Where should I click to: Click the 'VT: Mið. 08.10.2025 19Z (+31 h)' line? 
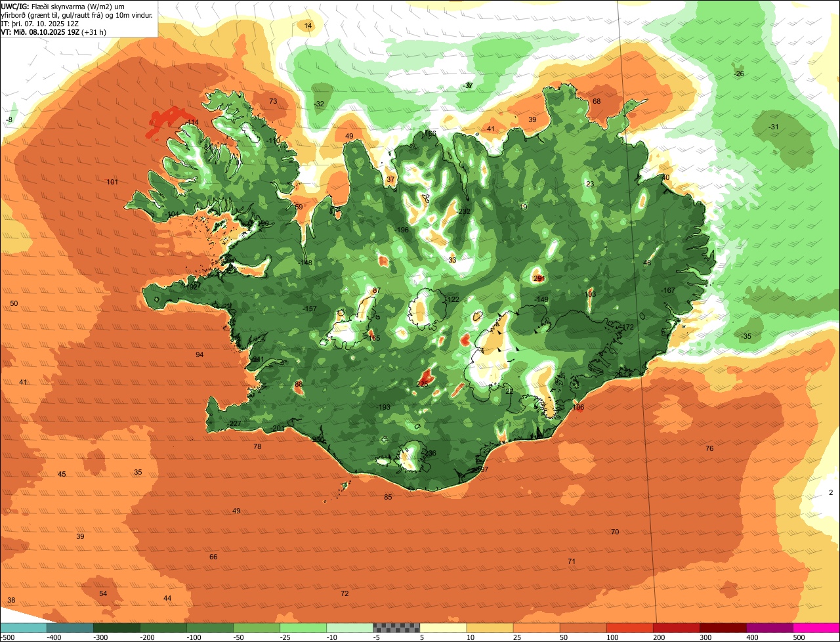53,32
